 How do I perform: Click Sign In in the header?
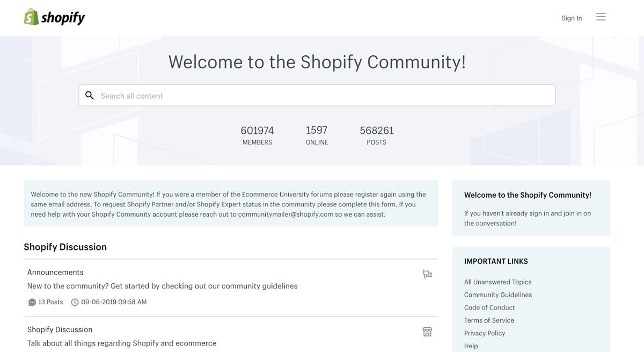[571, 18]
